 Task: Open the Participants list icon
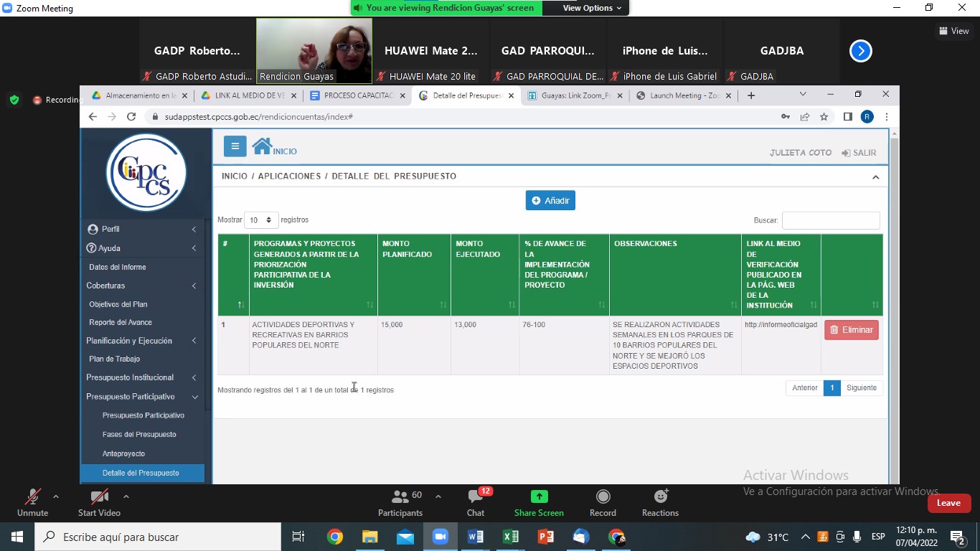(x=400, y=497)
